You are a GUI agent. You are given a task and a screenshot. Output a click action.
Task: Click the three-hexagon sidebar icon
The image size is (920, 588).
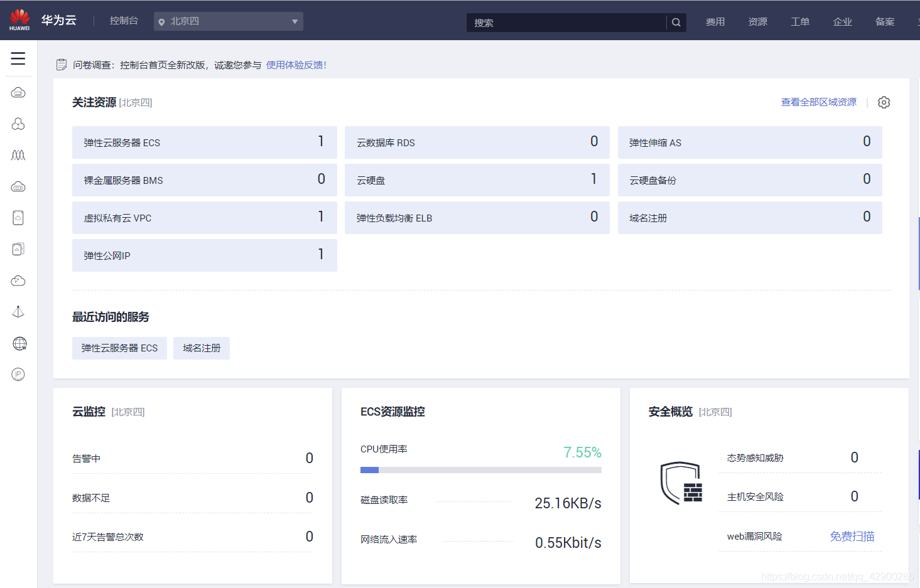18,124
